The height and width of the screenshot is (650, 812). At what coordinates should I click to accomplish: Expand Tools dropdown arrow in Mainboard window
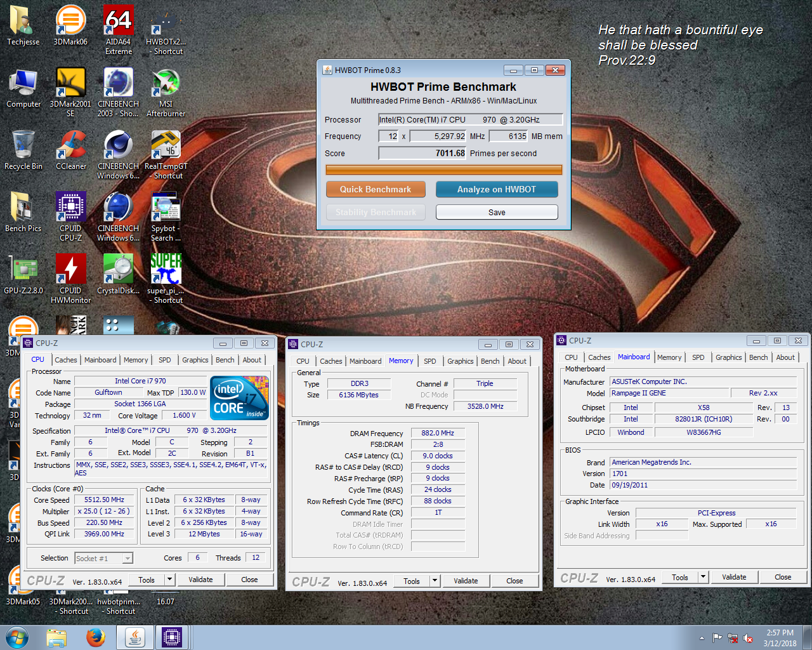(703, 577)
